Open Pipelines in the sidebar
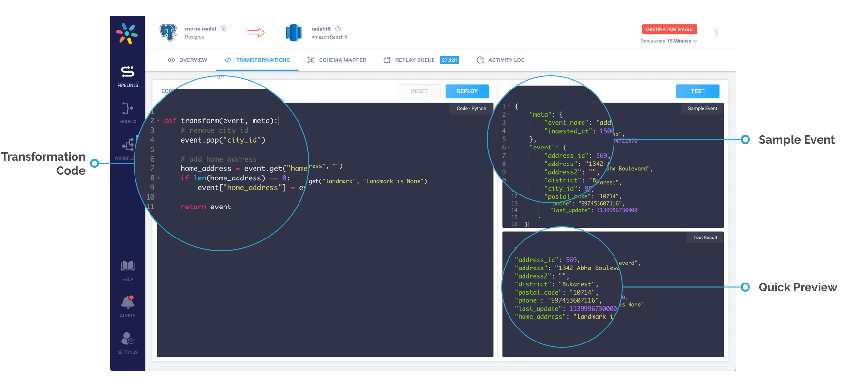Viewport: 868px width, 387px height. click(128, 76)
